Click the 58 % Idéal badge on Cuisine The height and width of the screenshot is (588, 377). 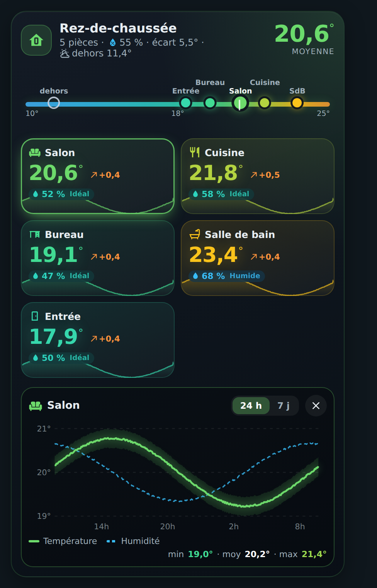221,194
